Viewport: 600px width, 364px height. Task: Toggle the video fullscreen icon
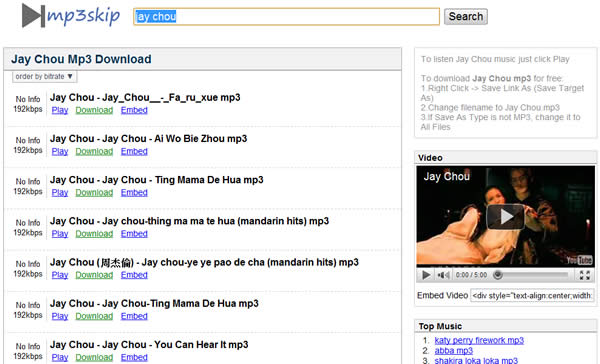pos(584,275)
